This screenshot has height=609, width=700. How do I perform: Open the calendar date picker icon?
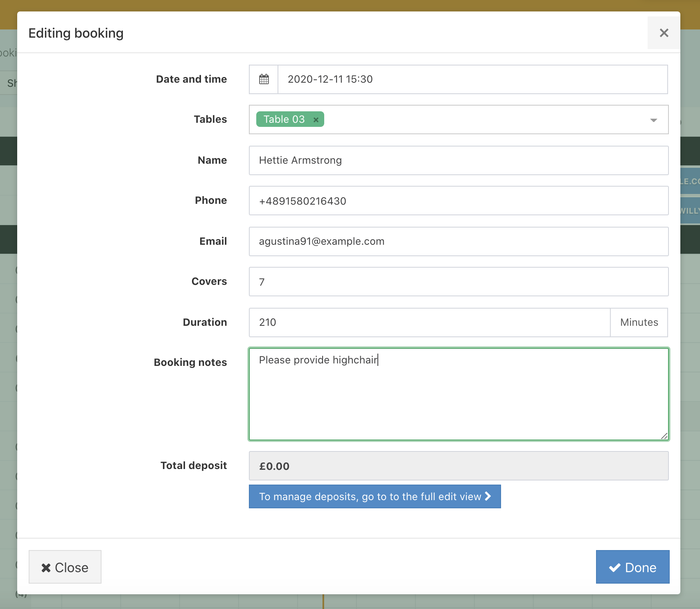coord(264,79)
